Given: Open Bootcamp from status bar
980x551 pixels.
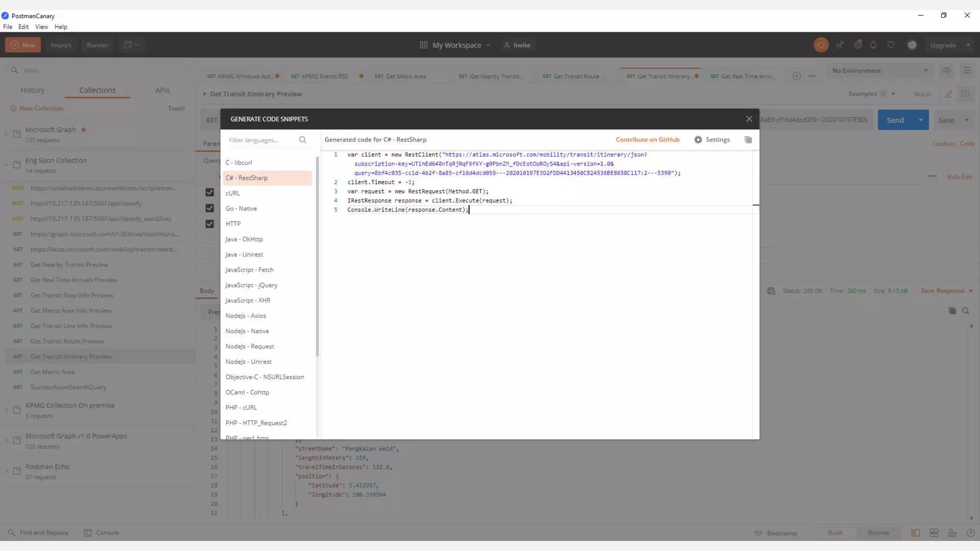Looking at the screenshot, I should tap(776, 533).
